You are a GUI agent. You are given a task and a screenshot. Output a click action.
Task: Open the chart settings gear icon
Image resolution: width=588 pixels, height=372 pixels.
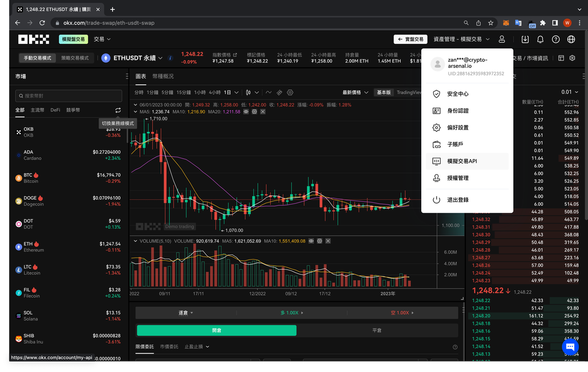pyautogui.click(x=289, y=93)
